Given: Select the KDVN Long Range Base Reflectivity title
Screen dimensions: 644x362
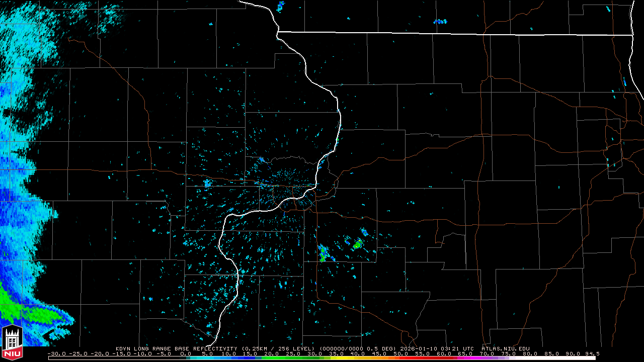Looking at the screenshot, I should click(176, 348).
